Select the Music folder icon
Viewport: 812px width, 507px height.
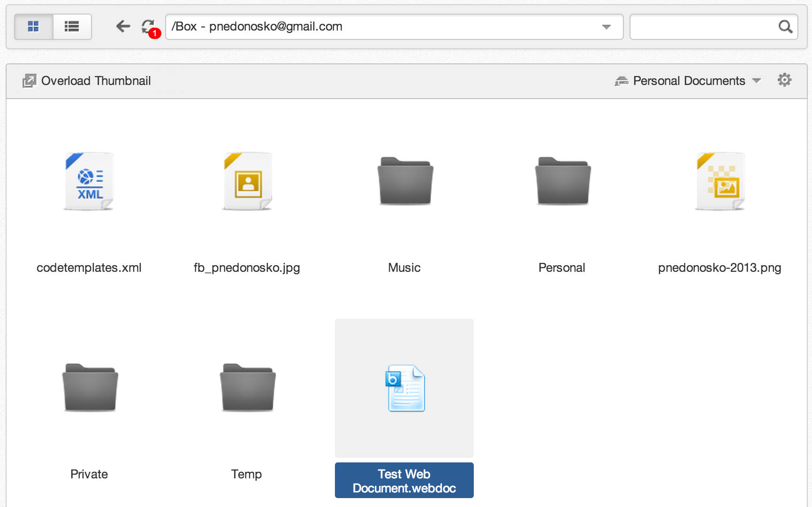405,181
